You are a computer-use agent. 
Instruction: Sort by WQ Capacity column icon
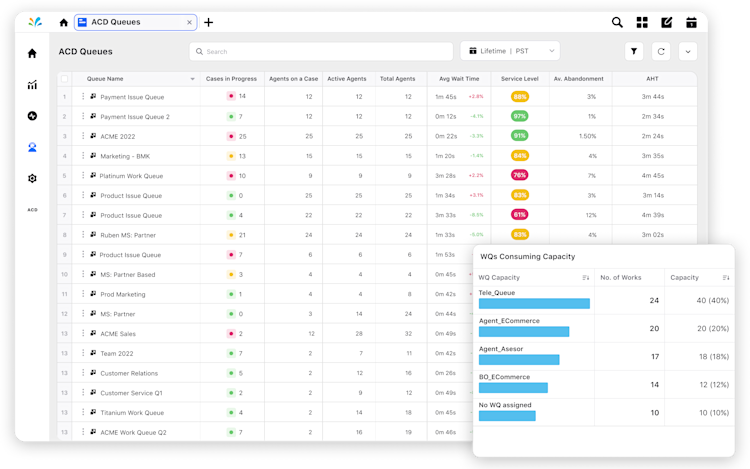click(x=585, y=278)
